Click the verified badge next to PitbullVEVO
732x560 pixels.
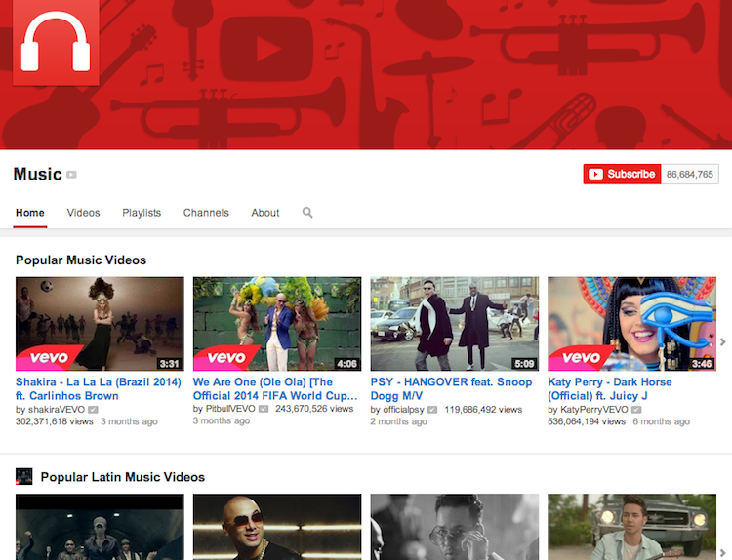[264, 409]
